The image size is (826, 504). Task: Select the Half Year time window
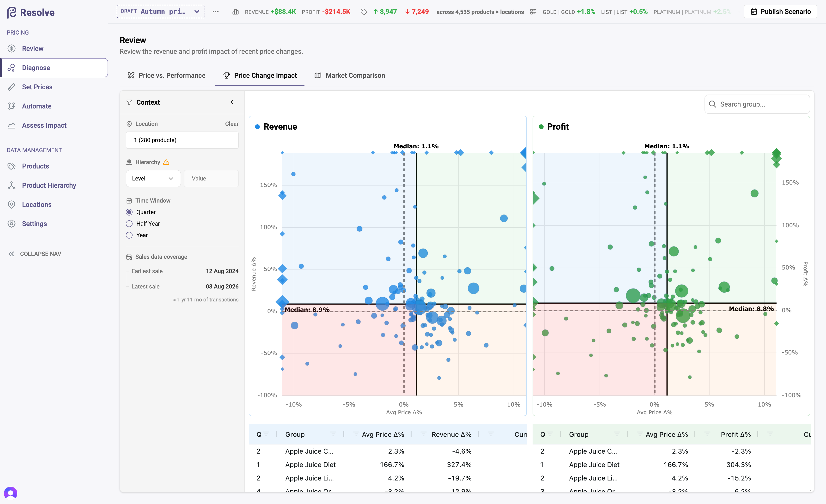[x=129, y=223]
